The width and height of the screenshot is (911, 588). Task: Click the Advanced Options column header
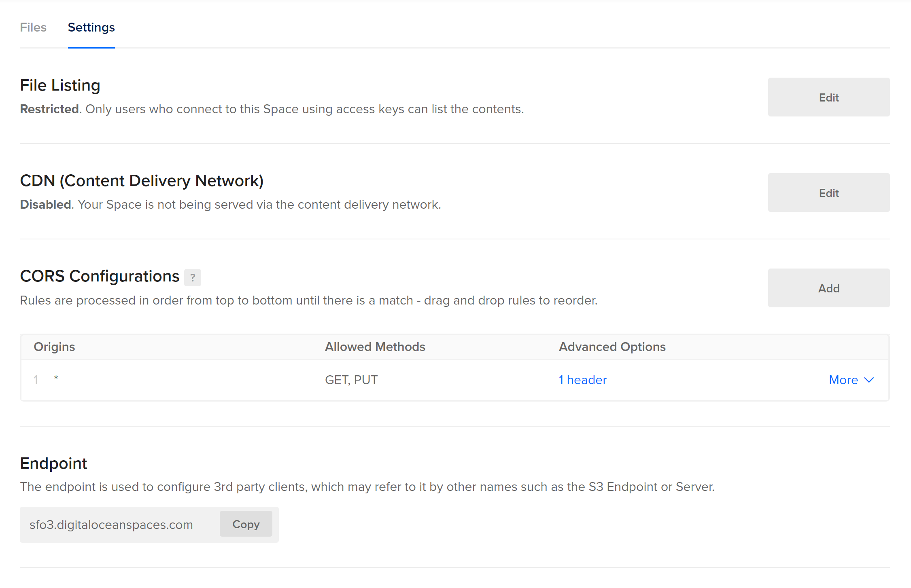click(612, 347)
